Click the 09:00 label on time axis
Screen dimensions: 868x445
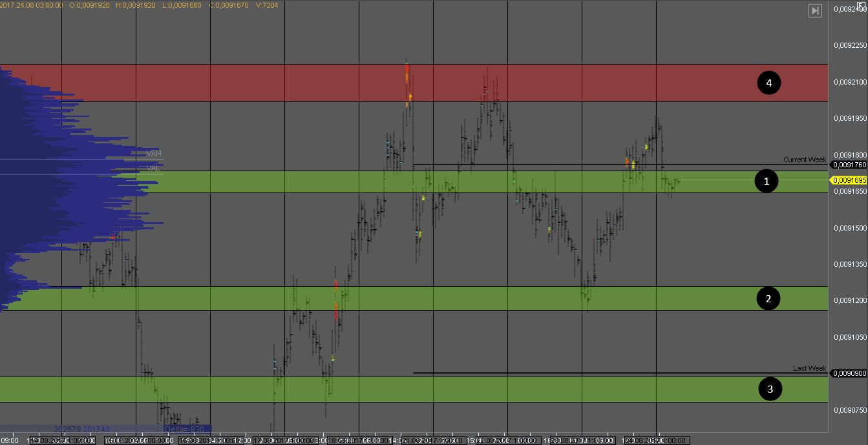[10, 440]
